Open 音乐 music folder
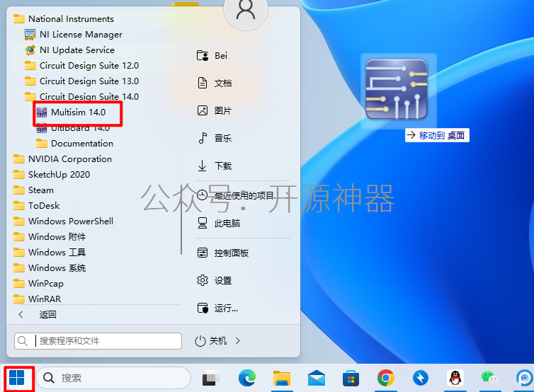The image size is (534, 392). pos(215,138)
